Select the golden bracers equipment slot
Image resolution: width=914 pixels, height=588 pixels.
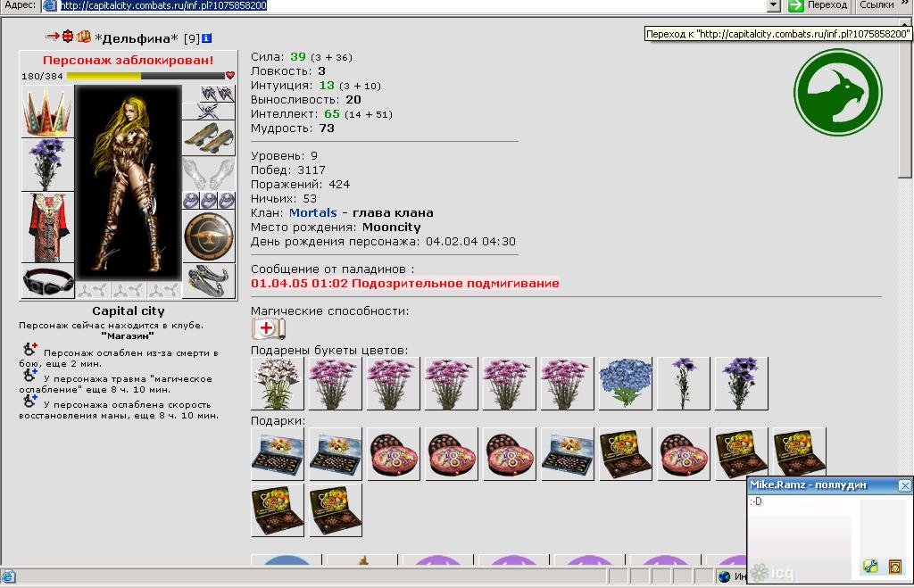click(x=209, y=138)
